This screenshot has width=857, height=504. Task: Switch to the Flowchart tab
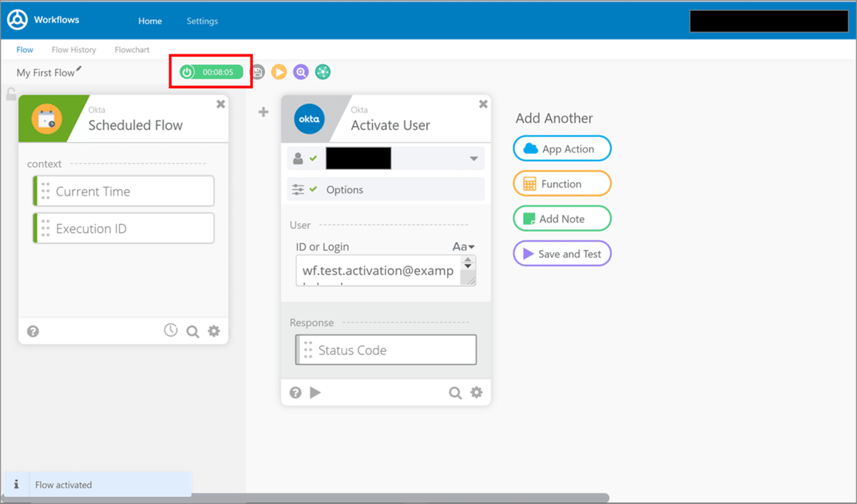(x=132, y=50)
